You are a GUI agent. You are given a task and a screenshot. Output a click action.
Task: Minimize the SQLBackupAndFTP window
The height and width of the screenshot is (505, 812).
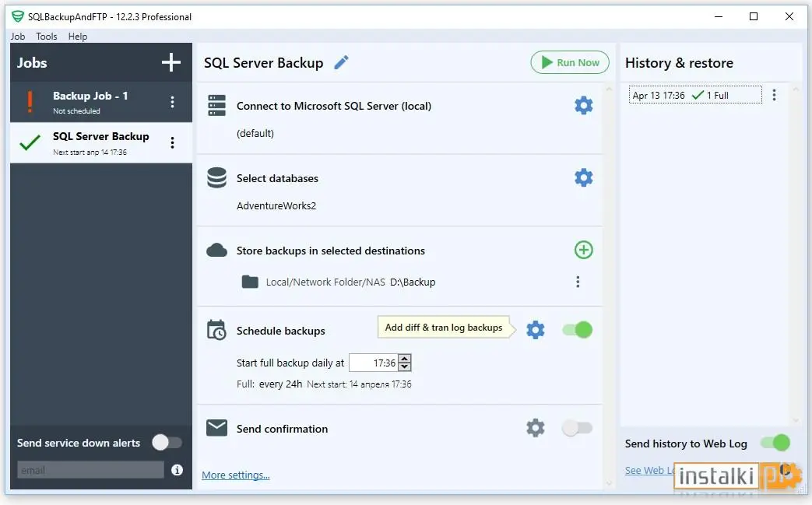(719, 16)
